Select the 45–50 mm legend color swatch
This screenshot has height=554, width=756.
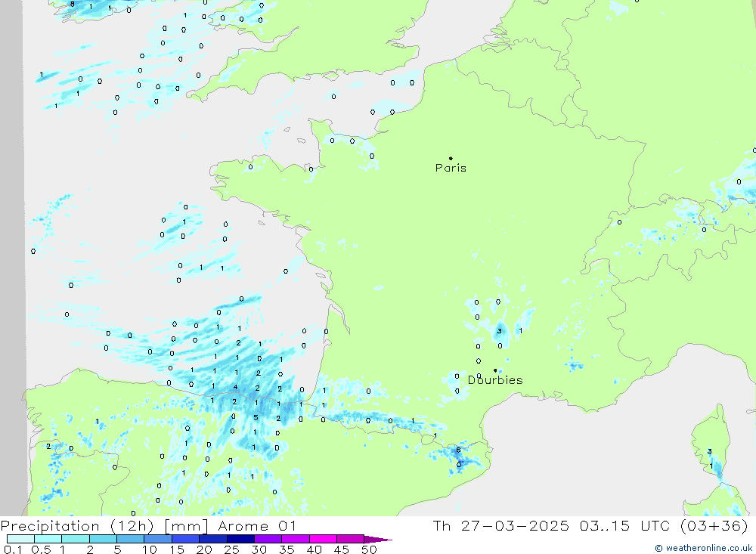click(x=350, y=539)
